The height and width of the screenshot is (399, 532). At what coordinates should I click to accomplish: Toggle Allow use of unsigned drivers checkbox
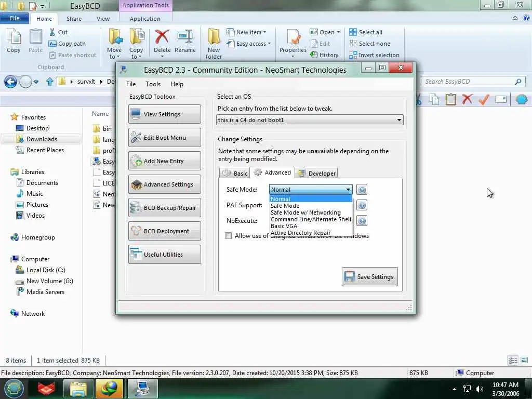click(x=229, y=236)
